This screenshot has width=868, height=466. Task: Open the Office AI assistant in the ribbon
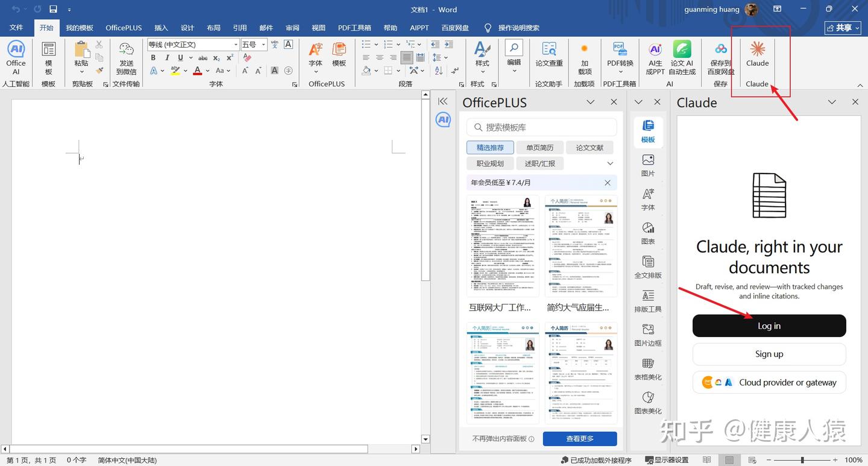click(16, 58)
